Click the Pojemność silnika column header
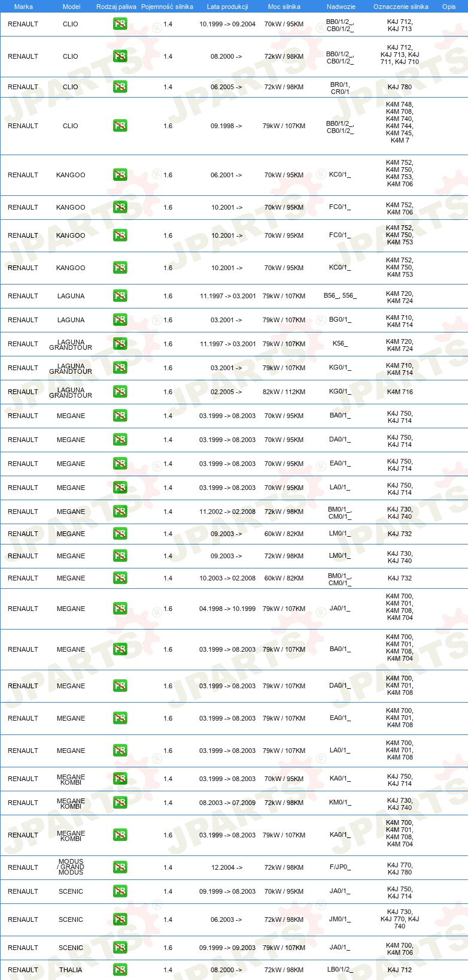The width and height of the screenshot is (468, 980). 167,7
